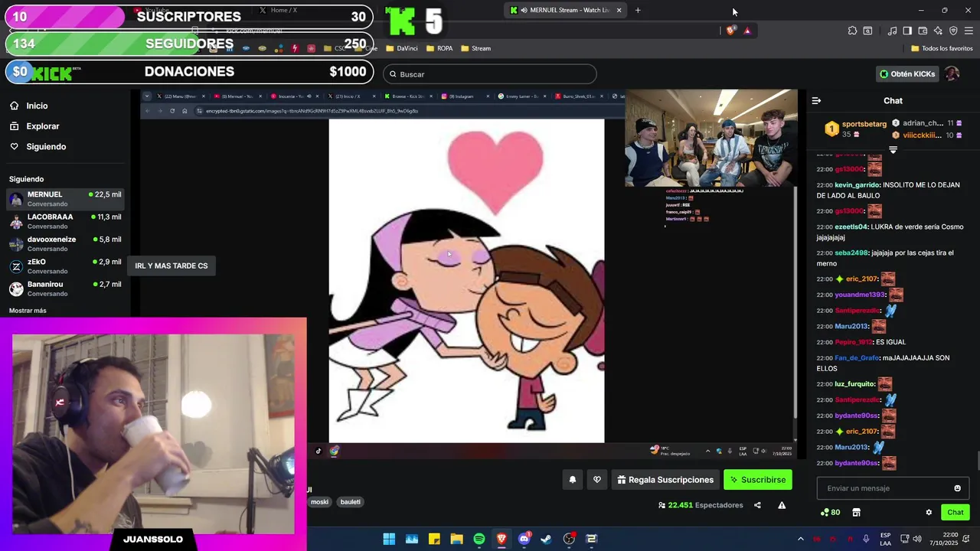The width and height of the screenshot is (980, 551).
Task: Click the channel points 80 indicator
Action: tap(831, 512)
